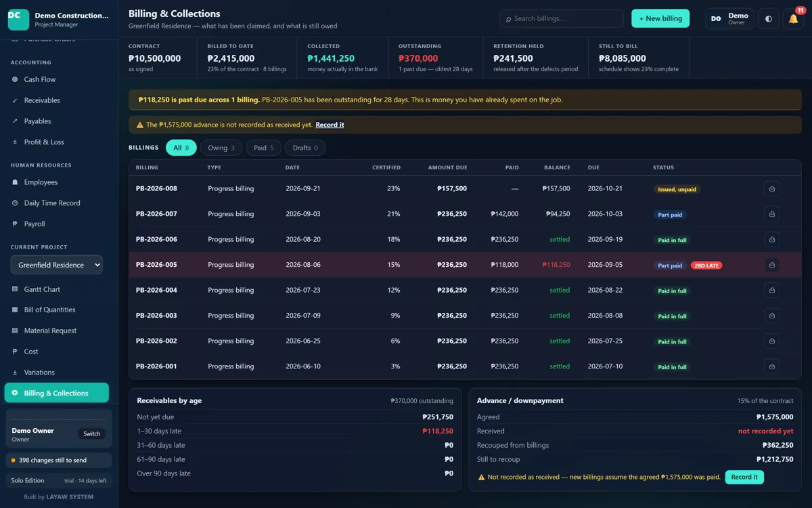This screenshot has width=812, height=508.
Task: Select the Owing filter tab
Action: pyautogui.click(x=221, y=148)
